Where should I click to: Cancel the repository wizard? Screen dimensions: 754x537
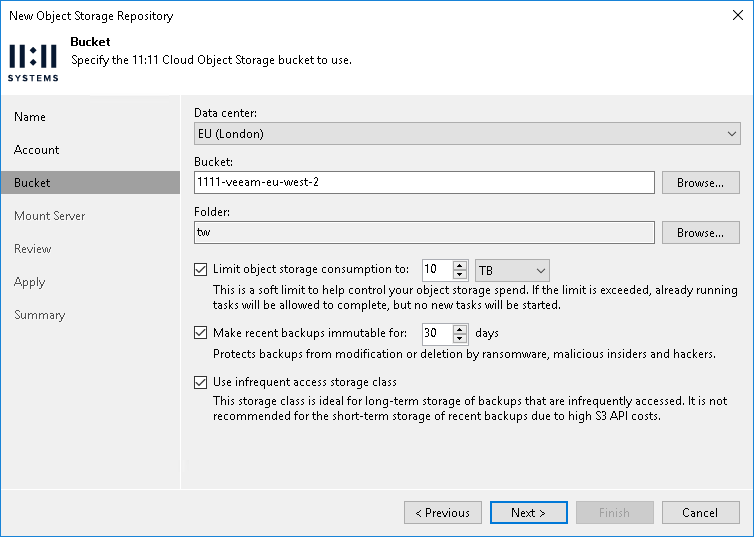tap(701, 512)
